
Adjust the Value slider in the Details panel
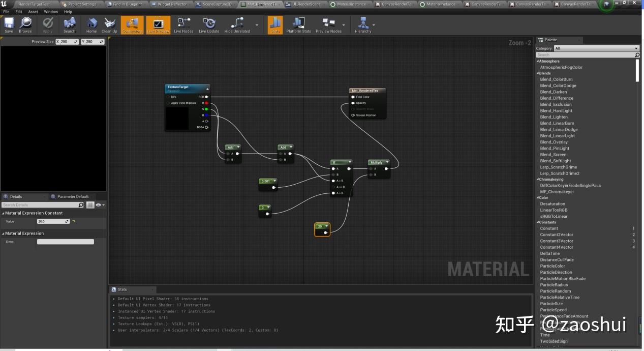[52, 221]
